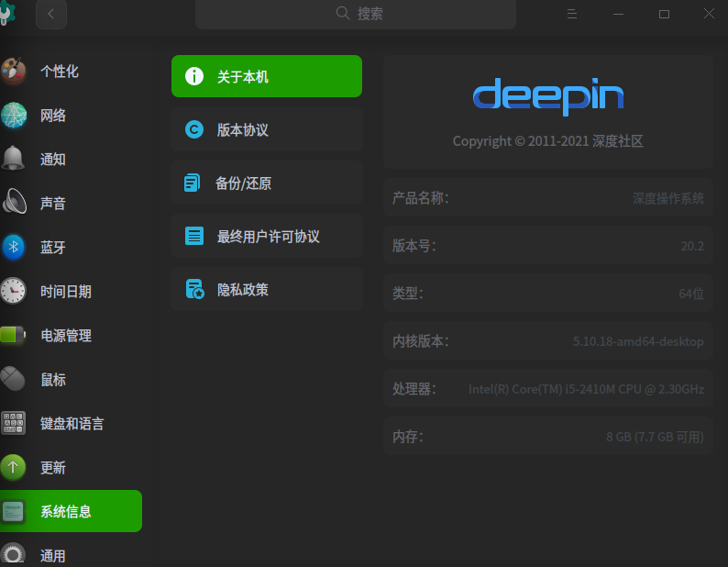Open the 版本协议 page

click(267, 129)
